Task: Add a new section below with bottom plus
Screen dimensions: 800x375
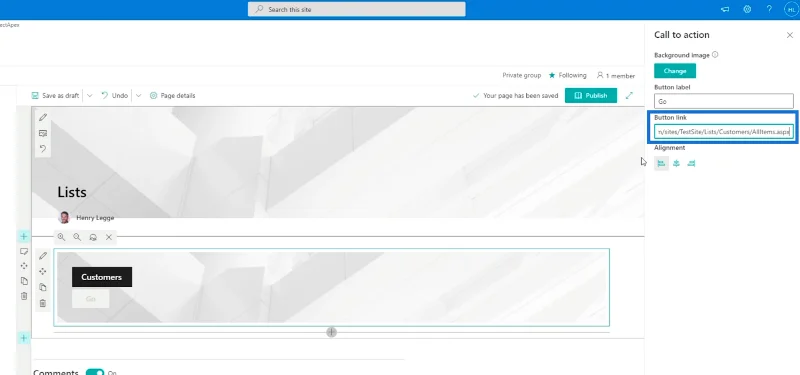Action: (23, 338)
